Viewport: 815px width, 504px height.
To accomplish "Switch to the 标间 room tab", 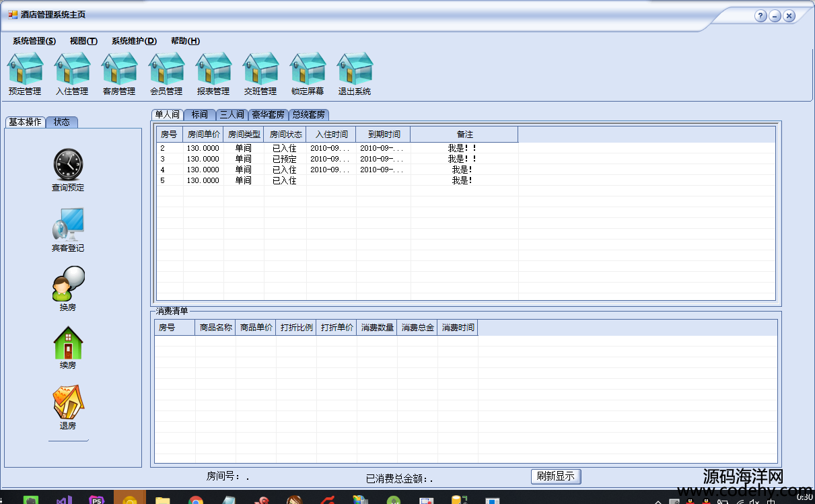I will coord(199,115).
